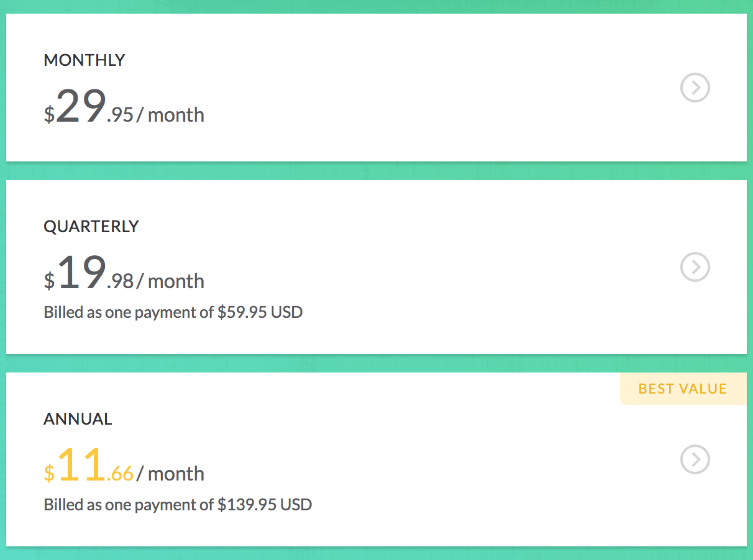753x560 pixels.
Task: Click '/ month' text in Annual card
Action: click(171, 474)
